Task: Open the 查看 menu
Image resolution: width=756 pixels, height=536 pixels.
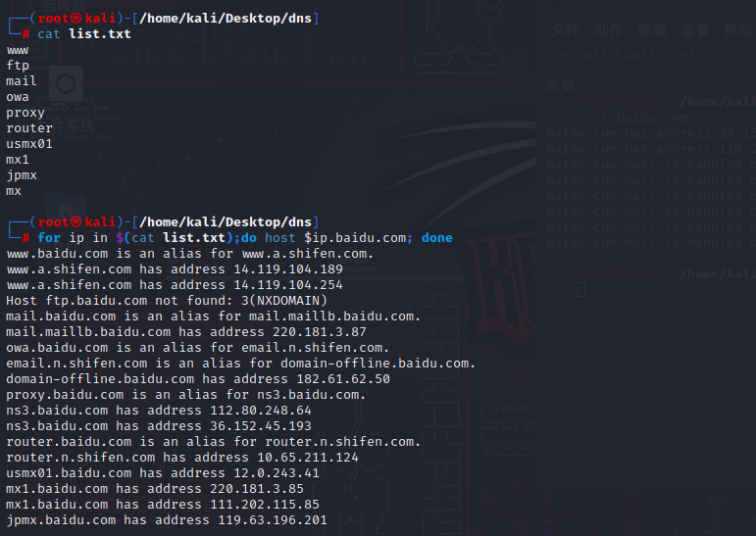Action: tap(694, 30)
